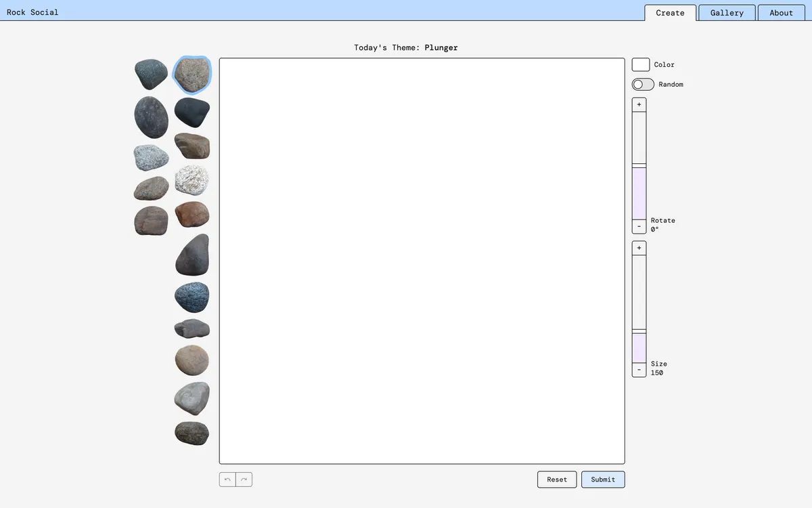Click the Today's Theme Plunger text
Screen dimensions: 812x508
[406, 47]
